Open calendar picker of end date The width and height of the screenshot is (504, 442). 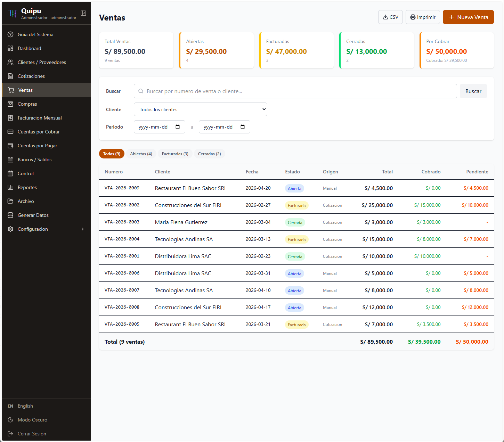243,127
